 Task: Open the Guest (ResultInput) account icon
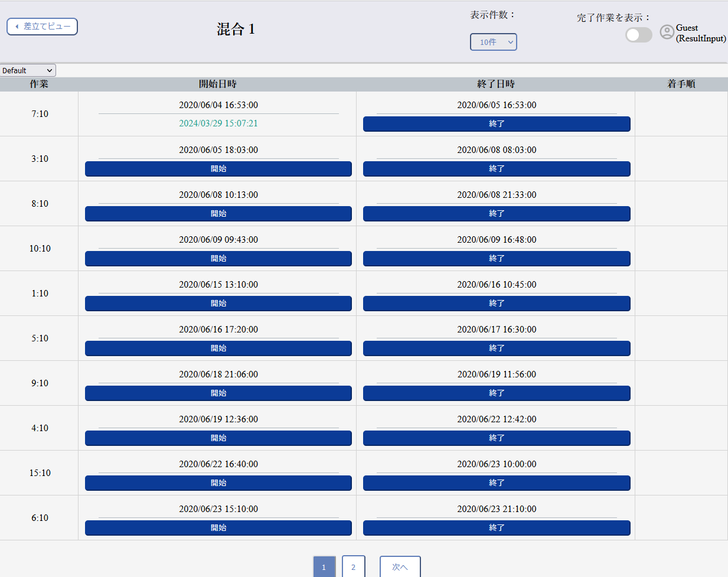click(666, 32)
